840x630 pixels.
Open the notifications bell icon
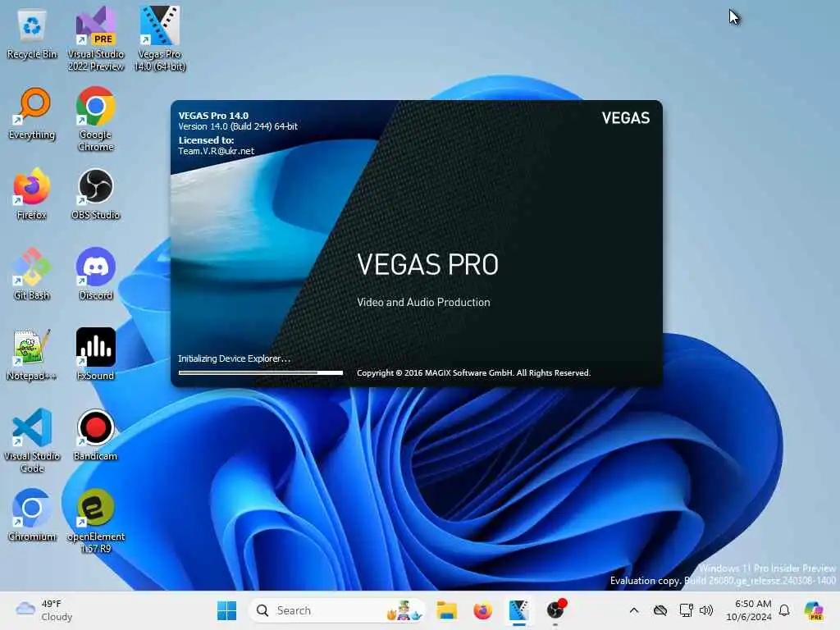pyautogui.click(x=784, y=610)
